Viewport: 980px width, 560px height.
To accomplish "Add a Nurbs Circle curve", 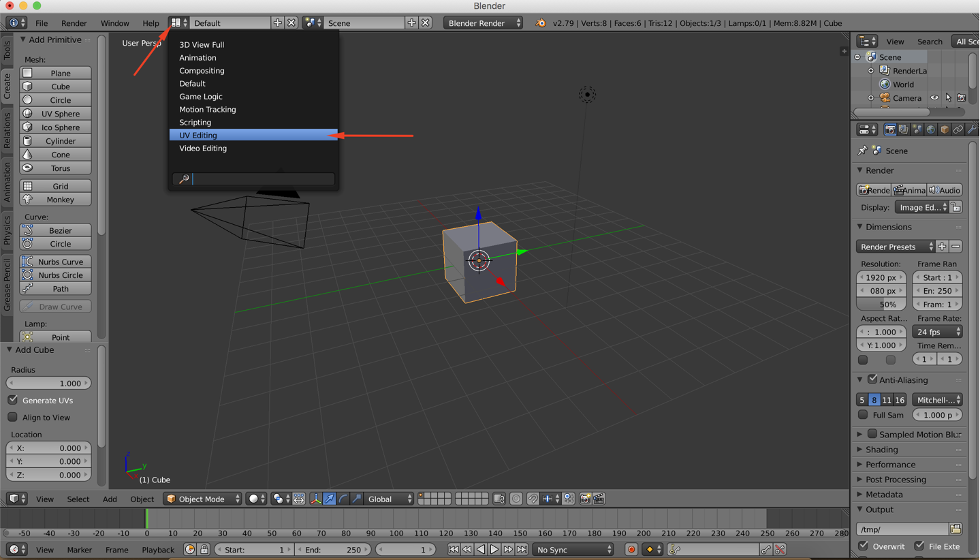I will click(x=55, y=275).
